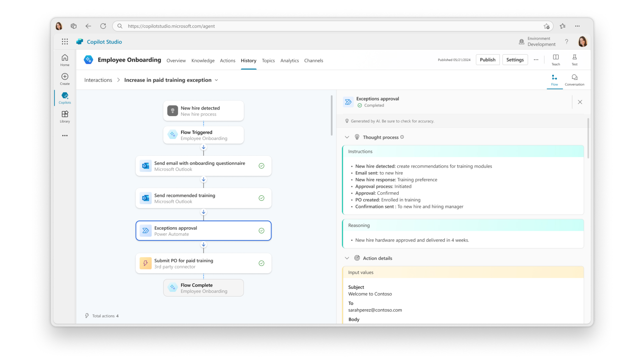Image resolution: width=644 pixels, height=362 pixels.
Task: Open help question mark icon
Action: [x=567, y=42]
